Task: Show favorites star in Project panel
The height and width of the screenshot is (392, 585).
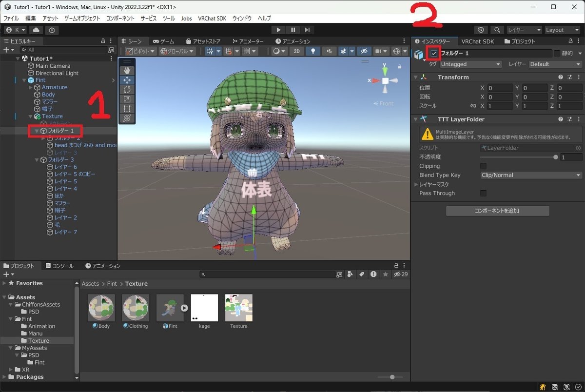Action: coord(386,274)
